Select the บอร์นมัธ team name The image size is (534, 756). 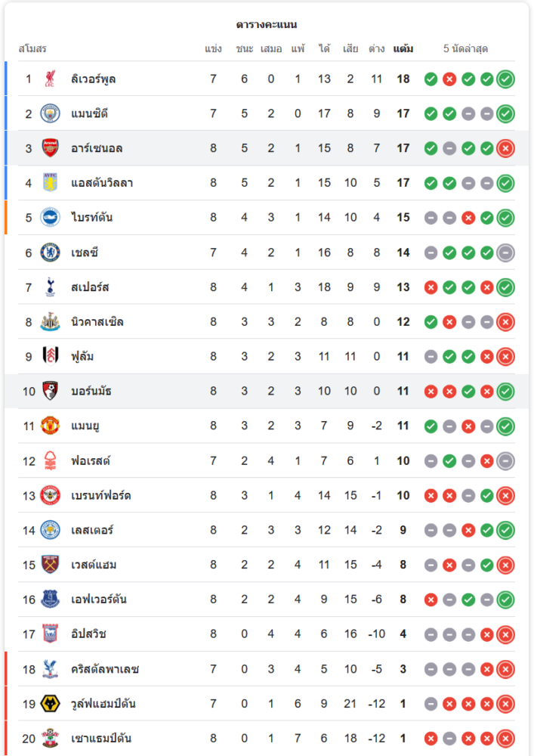click(92, 392)
